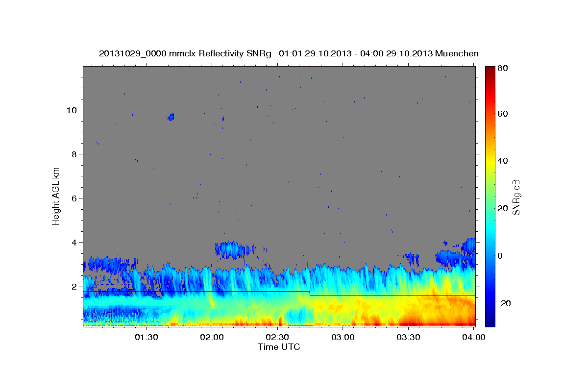588x392 pixels.
Task: Click the 02:30 time tick label
Action: coord(277,337)
